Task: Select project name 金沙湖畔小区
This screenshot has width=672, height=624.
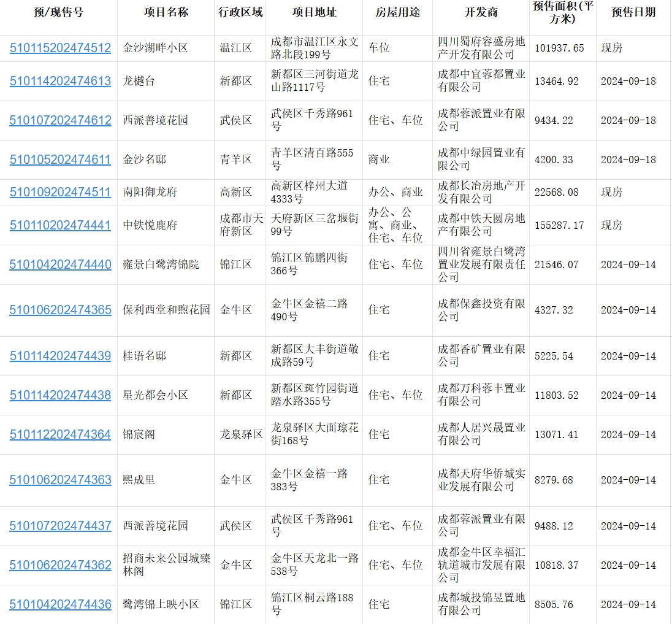Action: pyautogui.click(x=155, y=48)
